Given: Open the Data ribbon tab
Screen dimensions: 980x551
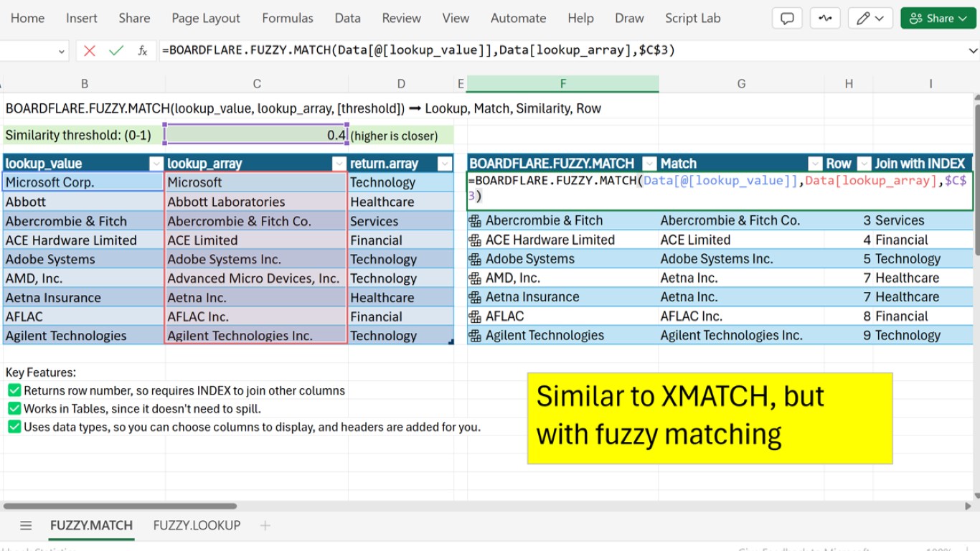Looking at the screenshot, I should (x=347, y=19).
